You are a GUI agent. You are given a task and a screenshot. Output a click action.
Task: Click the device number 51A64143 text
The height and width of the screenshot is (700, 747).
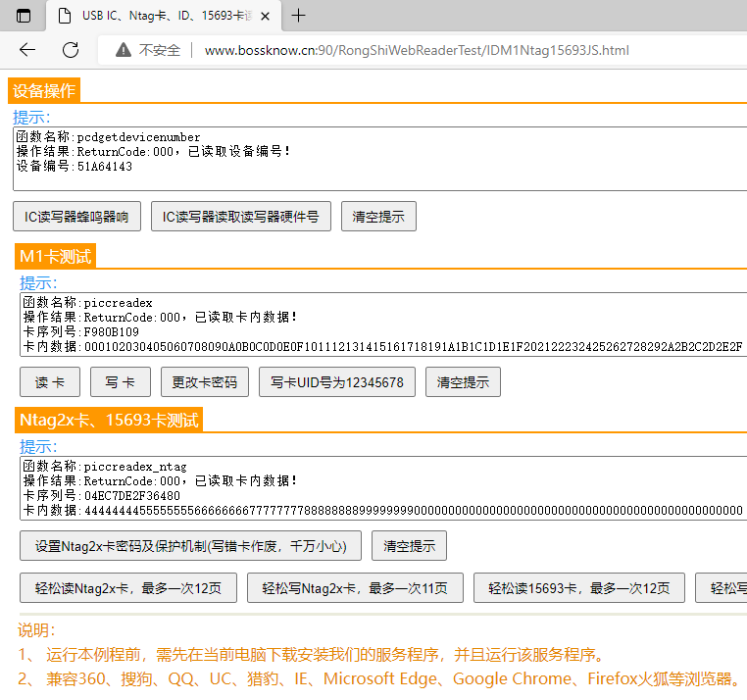pos(105,167)
